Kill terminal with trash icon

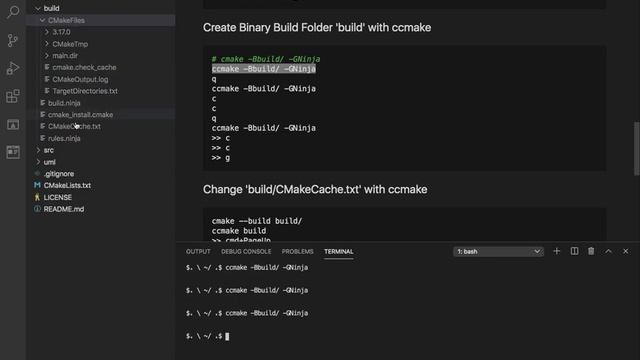(x=591, y=251)
